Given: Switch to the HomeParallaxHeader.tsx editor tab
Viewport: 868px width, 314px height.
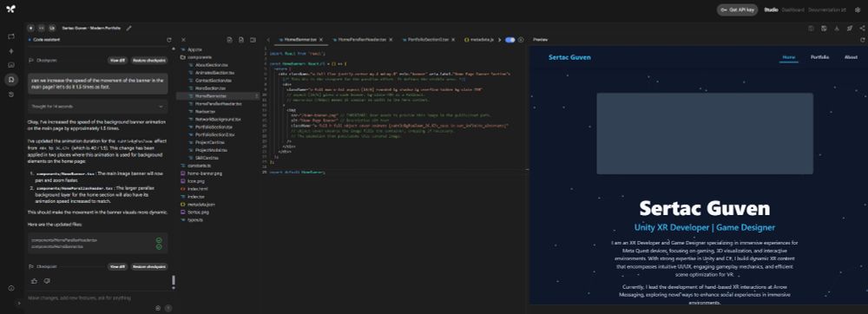Looking at the screenshot, I should (362, 40).
